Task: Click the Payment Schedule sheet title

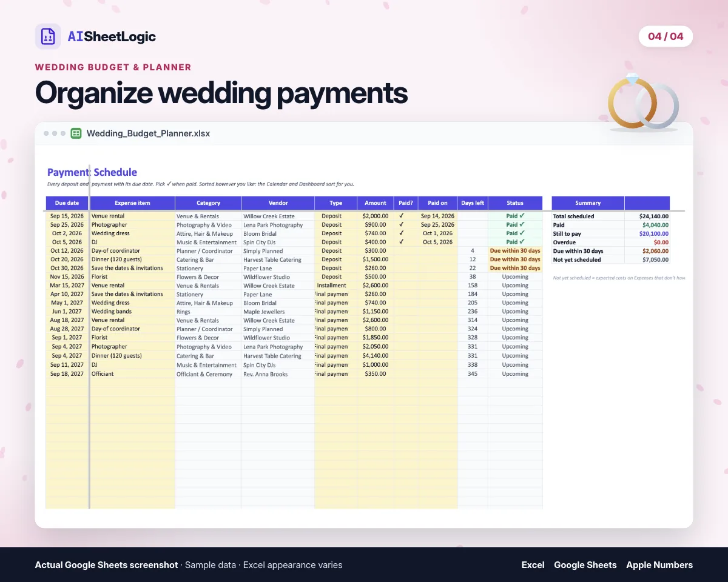Action: pos(92,172)
